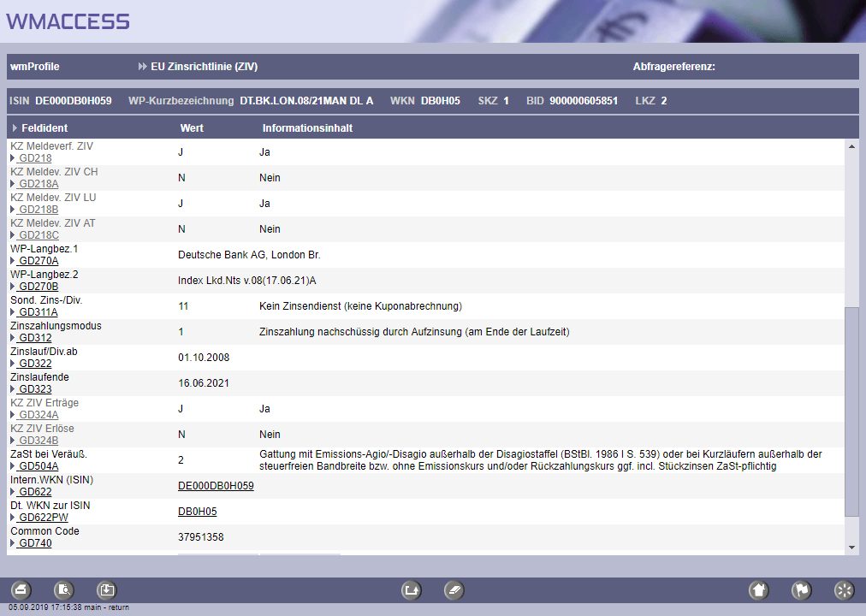This screenshot has height=616, width=866.
Task: Expand the Feldident column header arrow
Action: [x=15, y=128]
